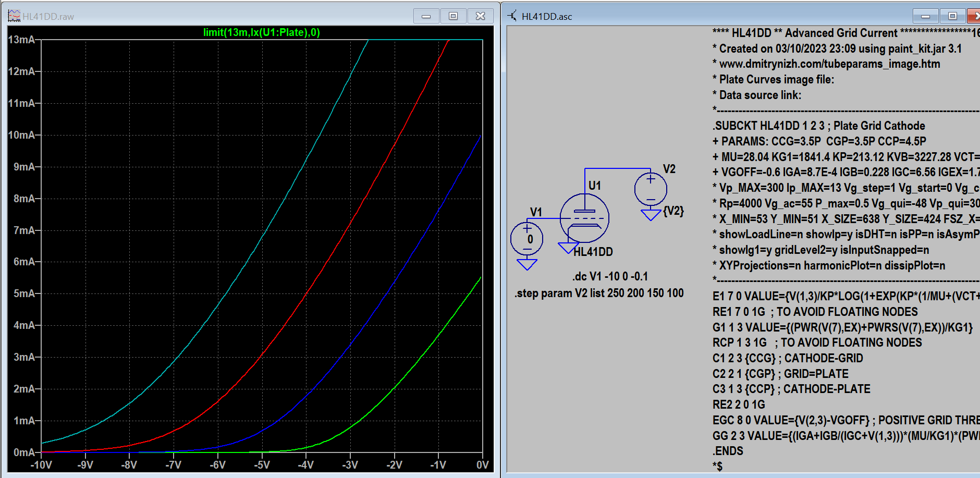980x478 pixels.
Task: Click the Plate Curves image file comment
Action: click(774, 79)
